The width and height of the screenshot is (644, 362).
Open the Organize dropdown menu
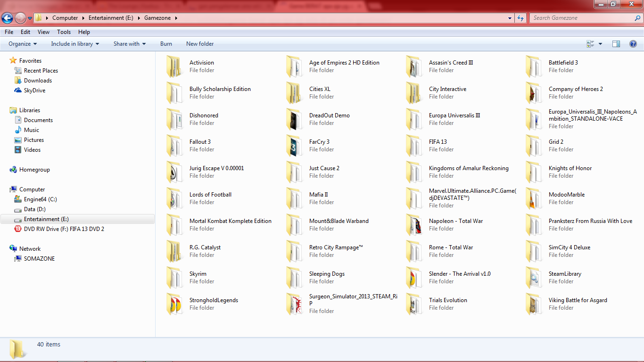[23, 44]
